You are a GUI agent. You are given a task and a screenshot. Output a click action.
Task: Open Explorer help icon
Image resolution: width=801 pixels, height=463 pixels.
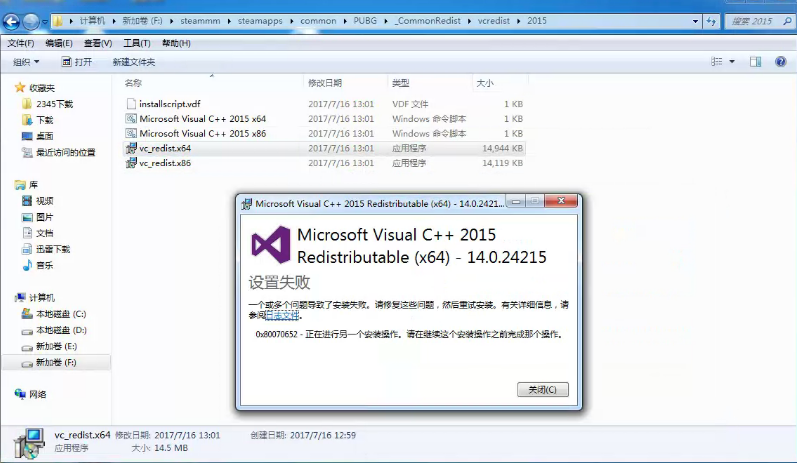(x=780, y=62)
